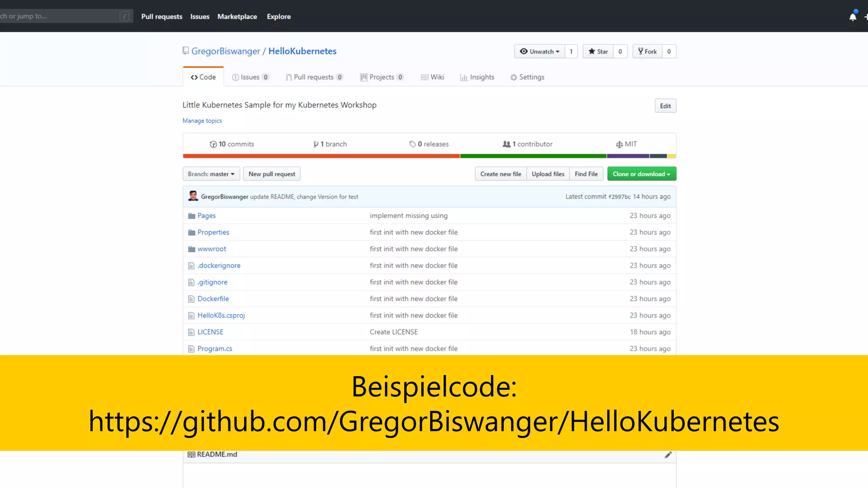Expand the Clone or download dropdown
The width and height of the screenshot is (868, 488).
[642, 174]
